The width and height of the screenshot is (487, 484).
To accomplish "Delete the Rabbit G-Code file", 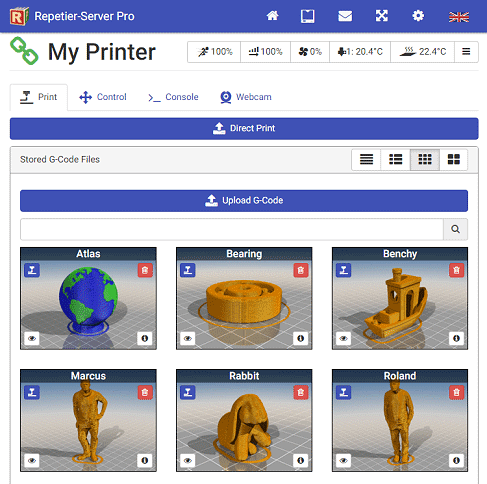I will [301, 392].
